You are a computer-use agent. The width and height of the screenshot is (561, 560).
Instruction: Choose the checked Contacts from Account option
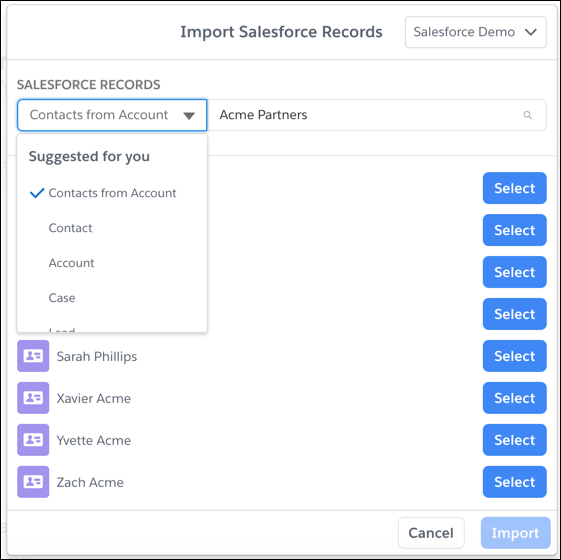(x=112, y=193)
